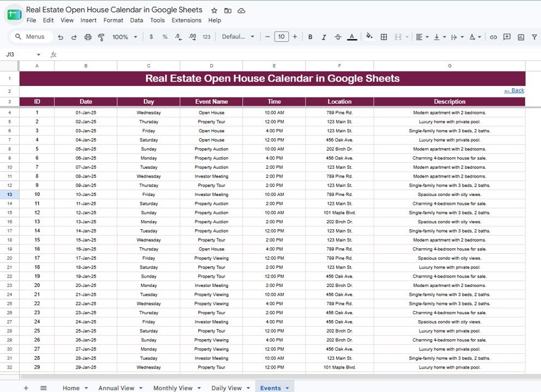Toggle strikethrough formatting
Viewport: 541px width, 392px height.
pyautogui.click(x=338, y=37)
